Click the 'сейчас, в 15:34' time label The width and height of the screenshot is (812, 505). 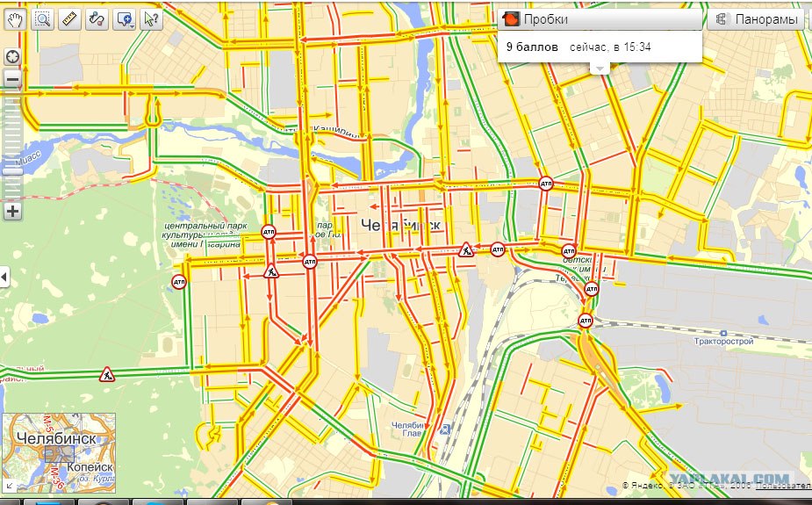point(610,47)
